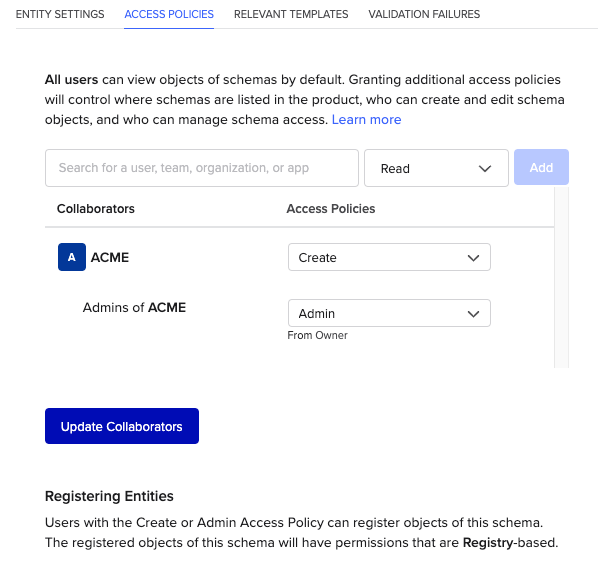Click the From Owner note under Admin
The height and width of the screenshot is (564, 603).
coord(317,336)
